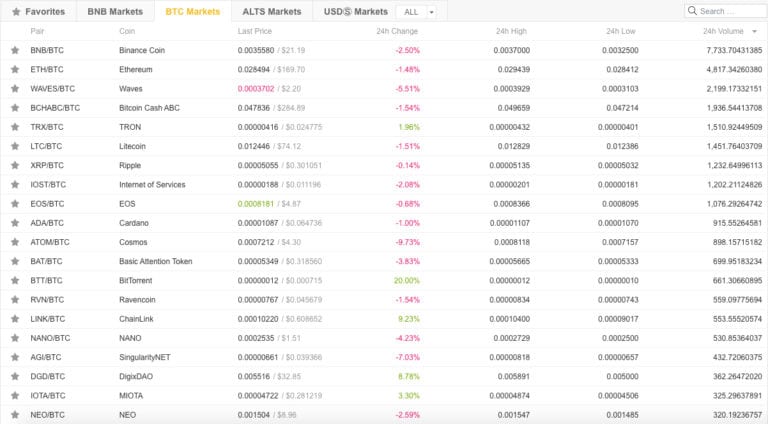Click EOS last price 0.0008181
The width and height of the screenshot is (768, 424).
tap(256, 204)
